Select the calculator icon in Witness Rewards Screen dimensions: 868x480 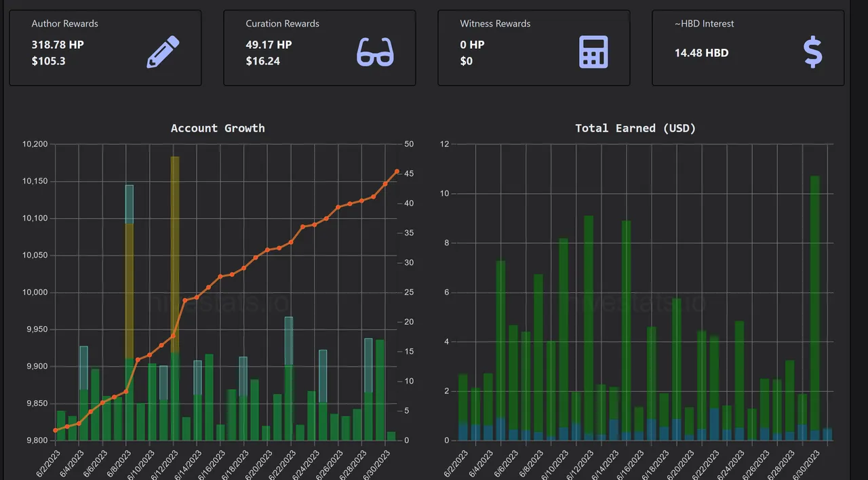[x=593, y=52]
